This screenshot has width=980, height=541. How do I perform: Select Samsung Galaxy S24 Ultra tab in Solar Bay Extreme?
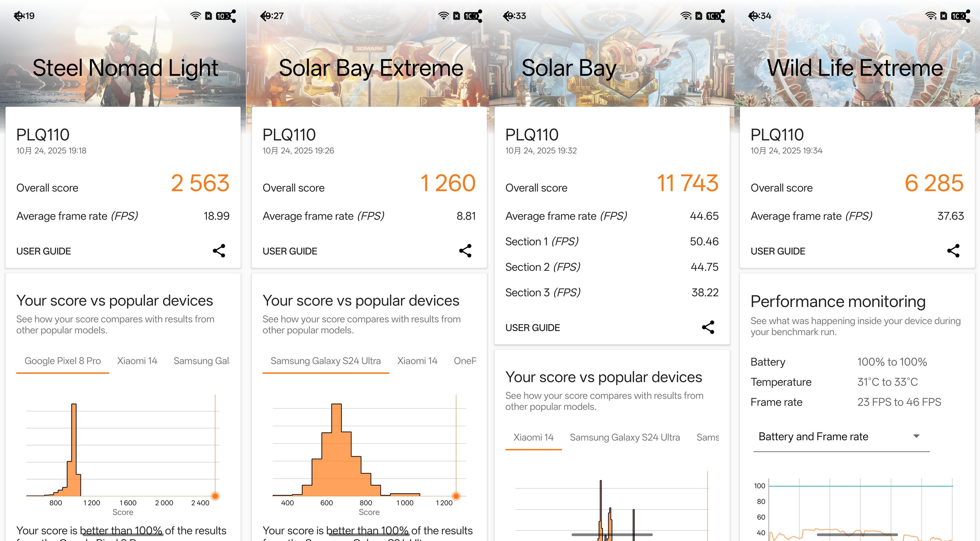coord(326,361)
